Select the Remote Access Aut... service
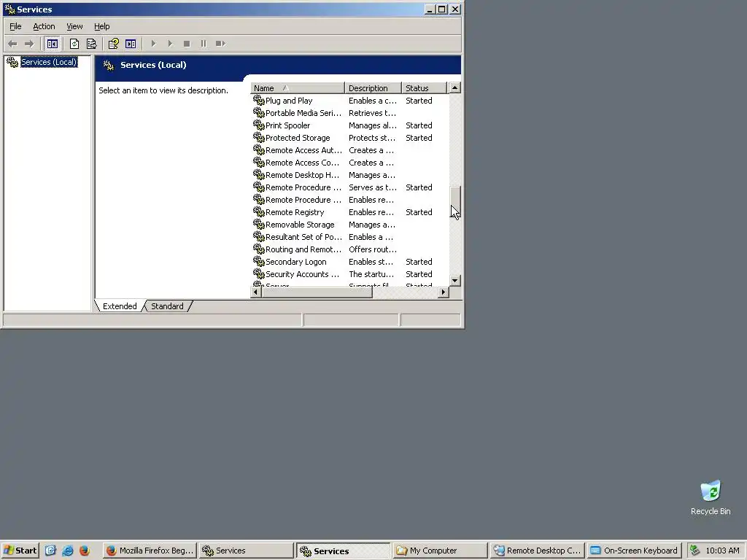Screen dimensions: 747x560 click(303, 150)
